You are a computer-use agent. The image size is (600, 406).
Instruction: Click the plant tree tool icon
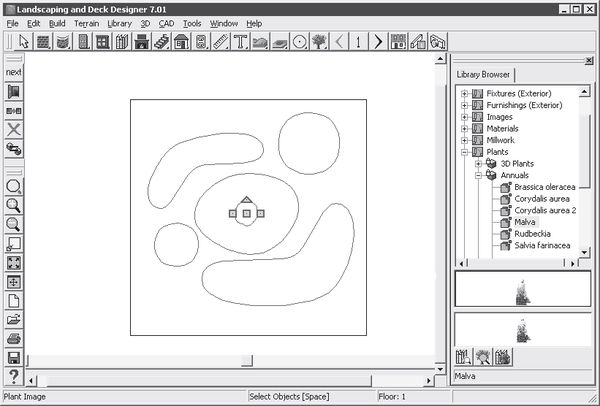point(317,42)
